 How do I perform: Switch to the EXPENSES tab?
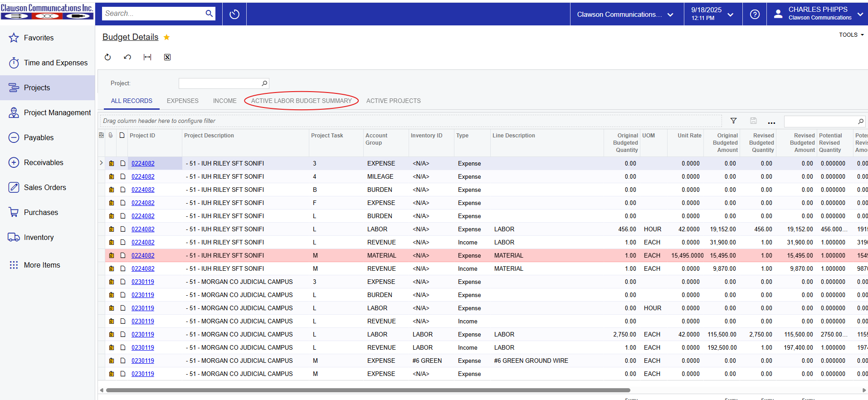pos(182,101)
